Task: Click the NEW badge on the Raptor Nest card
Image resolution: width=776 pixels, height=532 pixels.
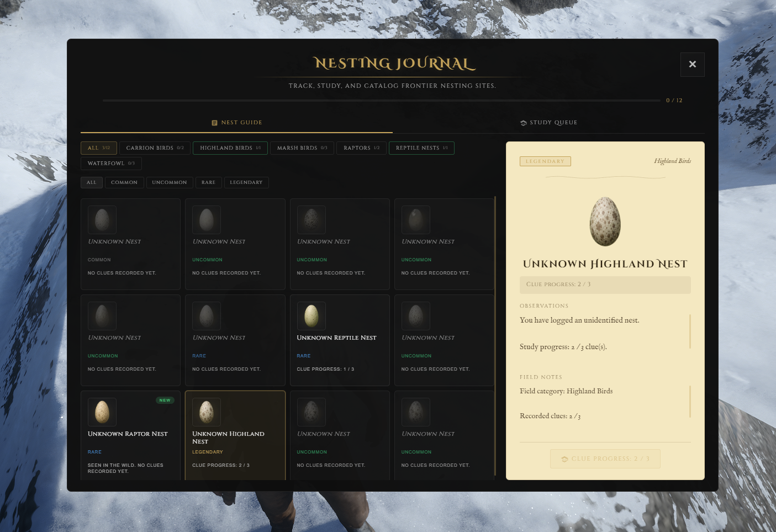Action: point(165,401)
